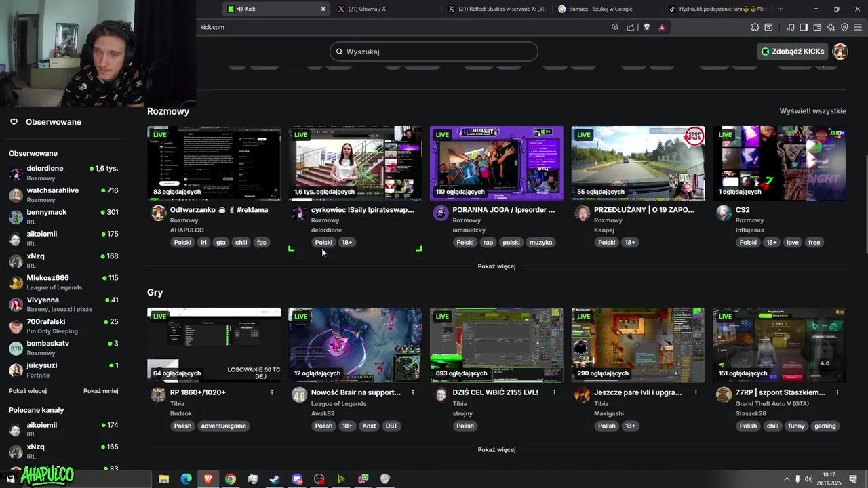Viewport: 868px width, 488px height.
Task: Open the browser extensions puzzle icon
Action: point(755,27)
